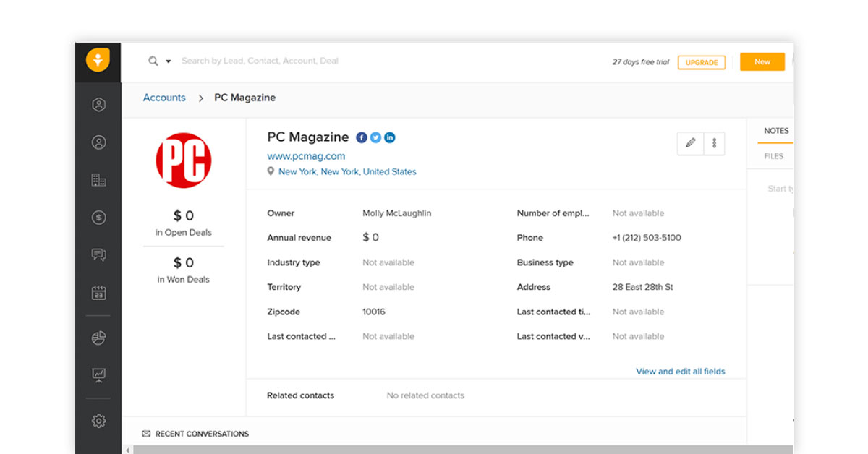Click the RECENT CONVERSATIONS heading

(x=202, y=434)
